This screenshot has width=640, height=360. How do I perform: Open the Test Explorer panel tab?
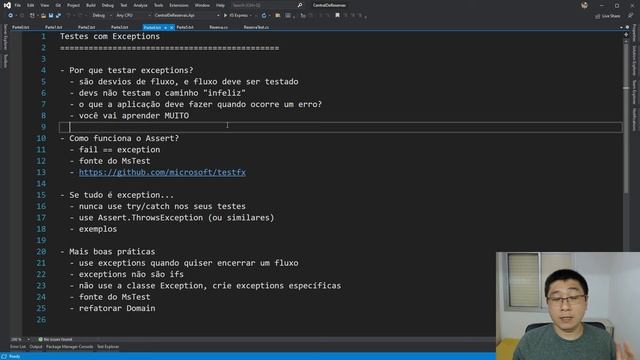[108, 347]
